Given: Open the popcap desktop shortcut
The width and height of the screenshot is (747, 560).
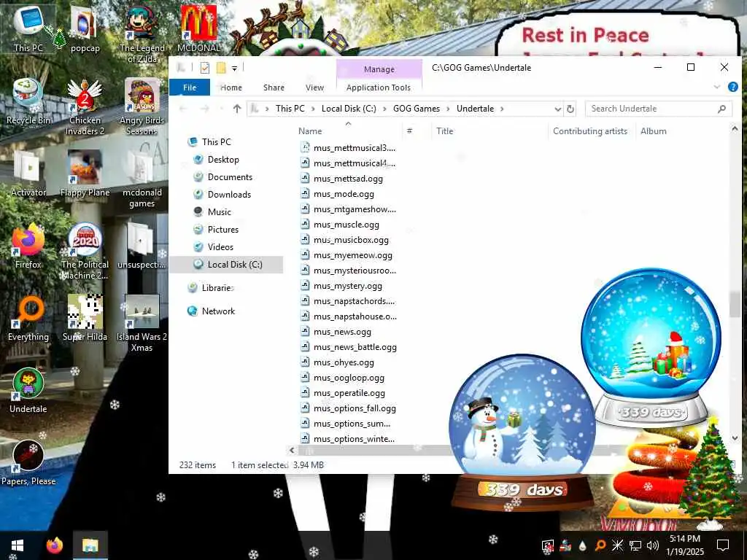Looking at the screenshot, I should point(85,29).
